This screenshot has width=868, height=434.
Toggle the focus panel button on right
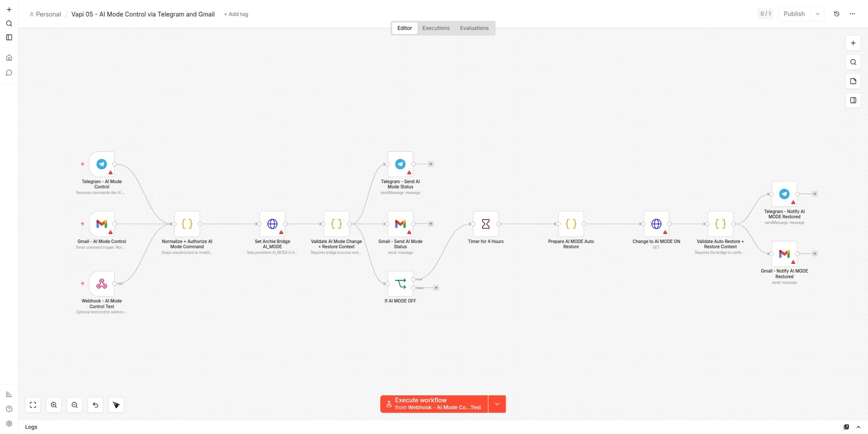tap(853, 100)
